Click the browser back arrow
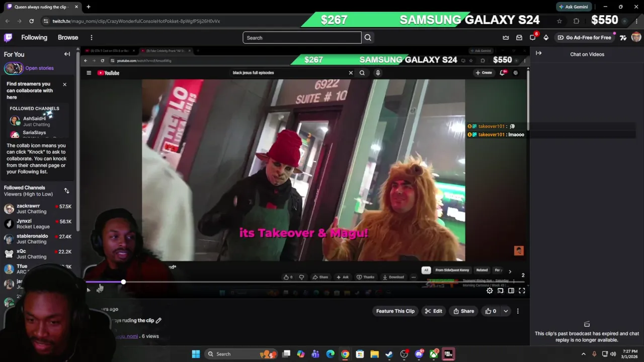 (x=7, y=21)
